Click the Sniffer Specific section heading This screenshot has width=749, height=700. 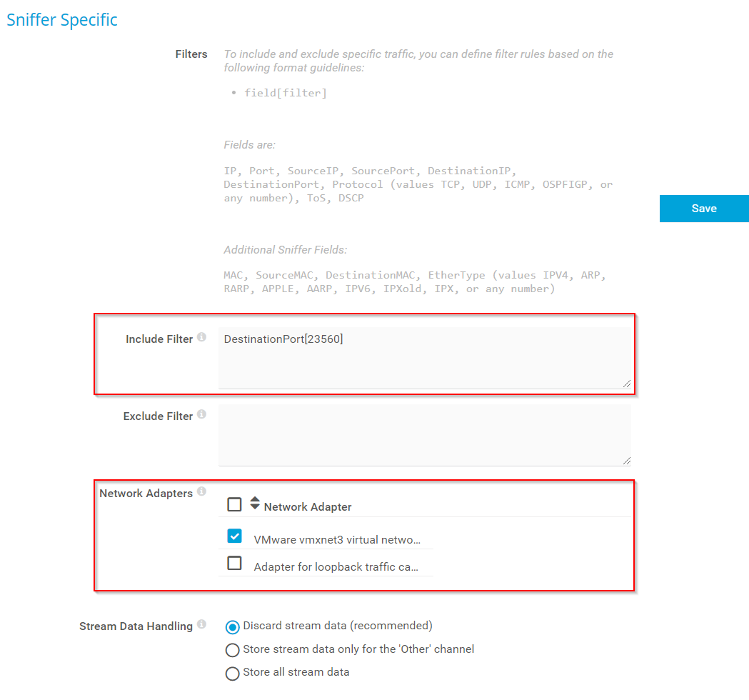click(62, 20)
